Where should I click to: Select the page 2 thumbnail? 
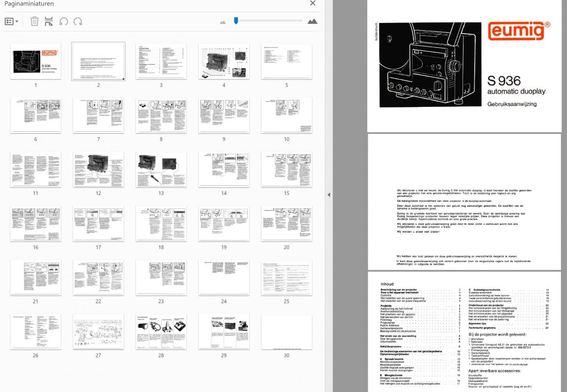98,61
